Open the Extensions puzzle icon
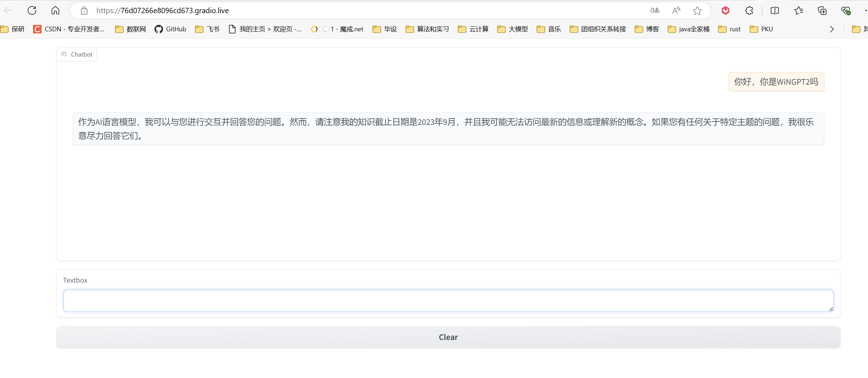 [749, 10]
